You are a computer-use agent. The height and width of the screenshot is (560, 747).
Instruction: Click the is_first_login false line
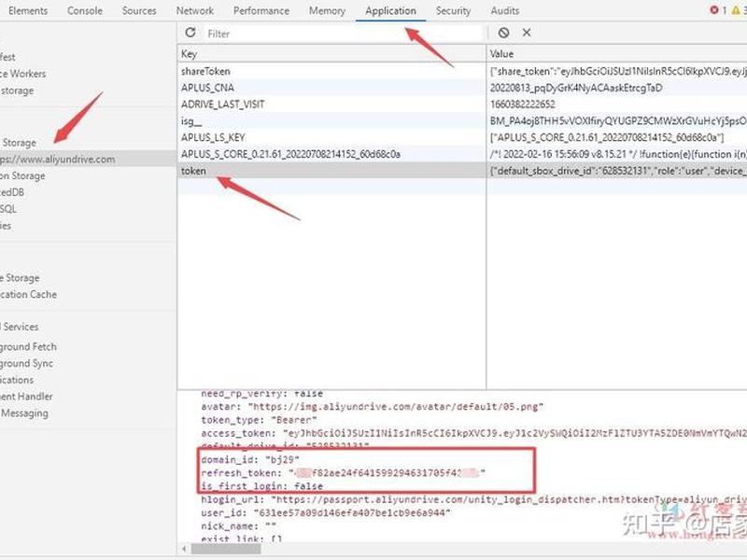(x=262, y=486)
